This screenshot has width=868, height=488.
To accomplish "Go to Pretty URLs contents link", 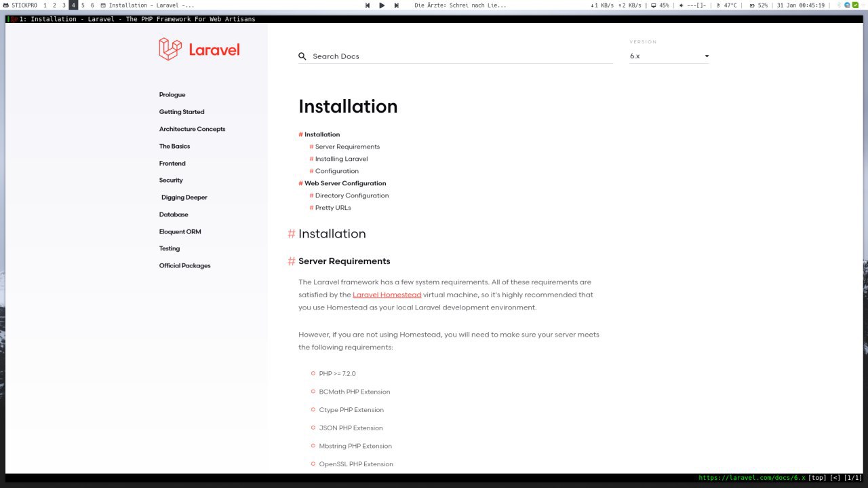I will click(x=333, y=208).
